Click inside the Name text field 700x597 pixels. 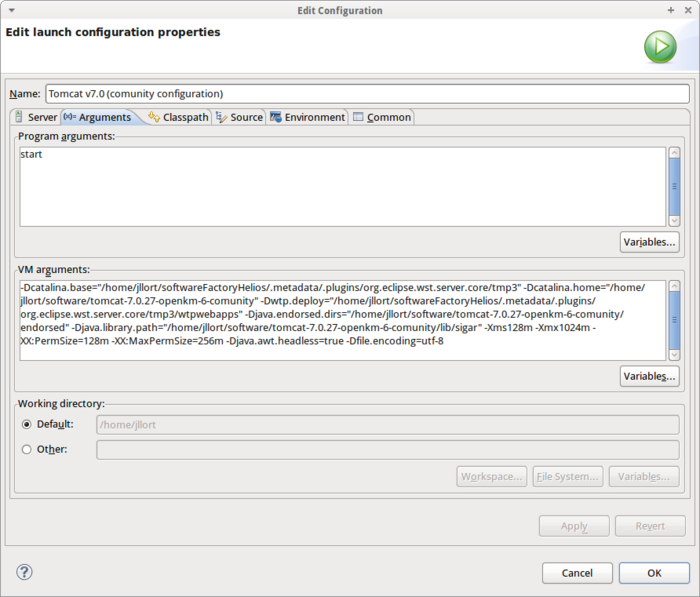tap(366, 93)
